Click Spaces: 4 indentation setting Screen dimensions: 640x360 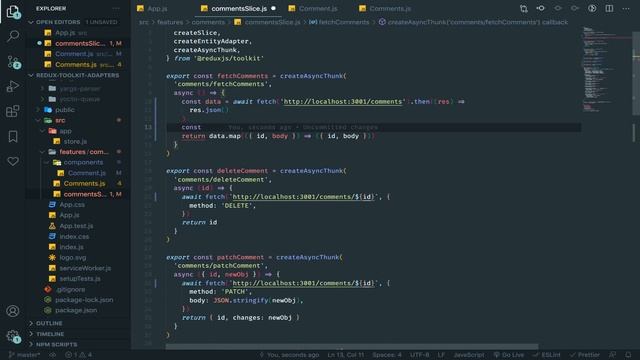tap(387, 355)
